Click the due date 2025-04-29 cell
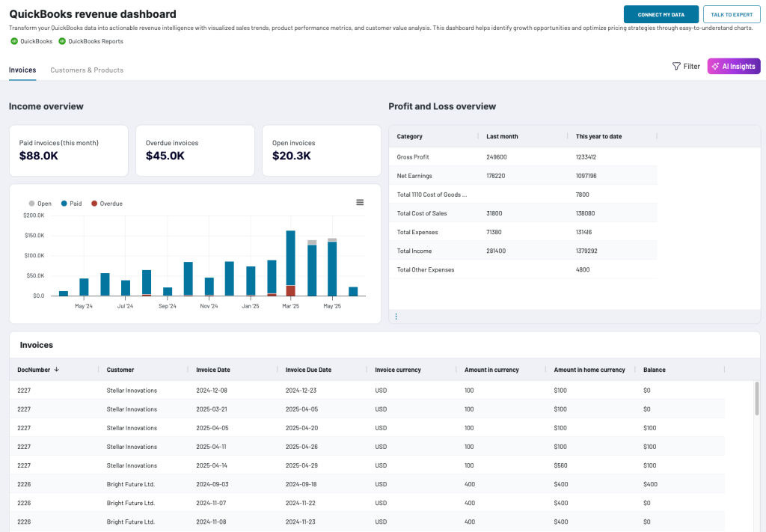Viewport: 766px width, 532px height. tap(301, 465)
